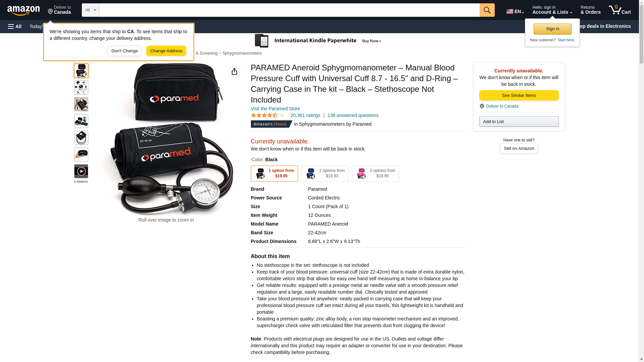Click the star rating icons
644x362 pixels.
(264, 115)
